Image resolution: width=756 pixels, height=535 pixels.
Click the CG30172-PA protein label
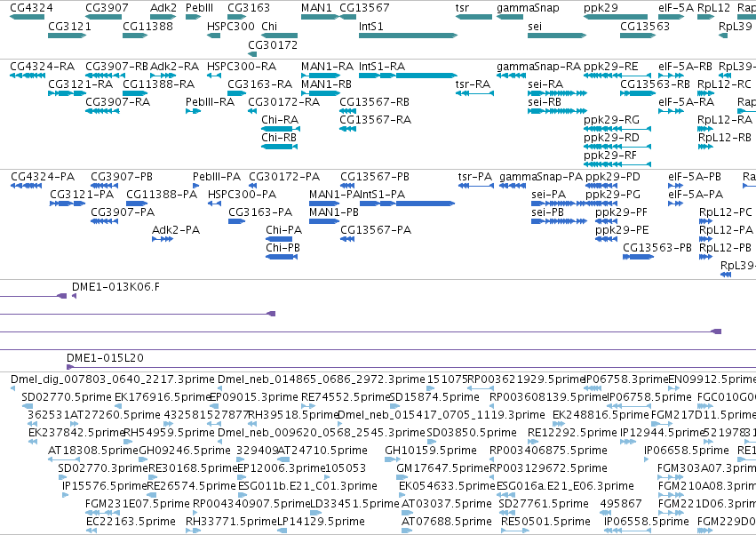coord(284,177)
